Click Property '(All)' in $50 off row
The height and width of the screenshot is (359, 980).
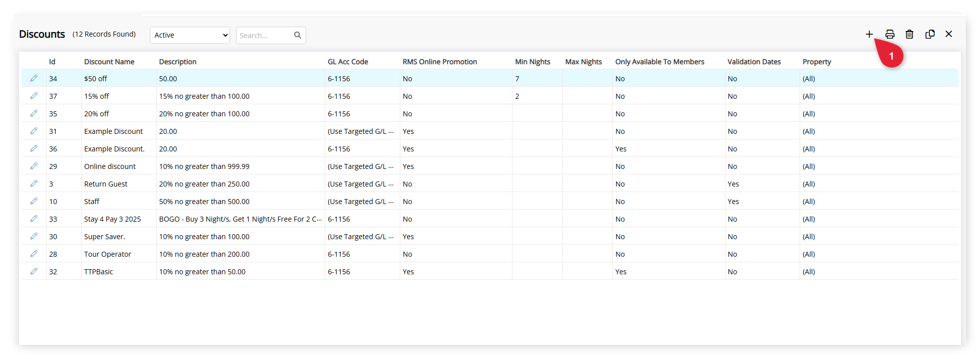coord(809,79)
